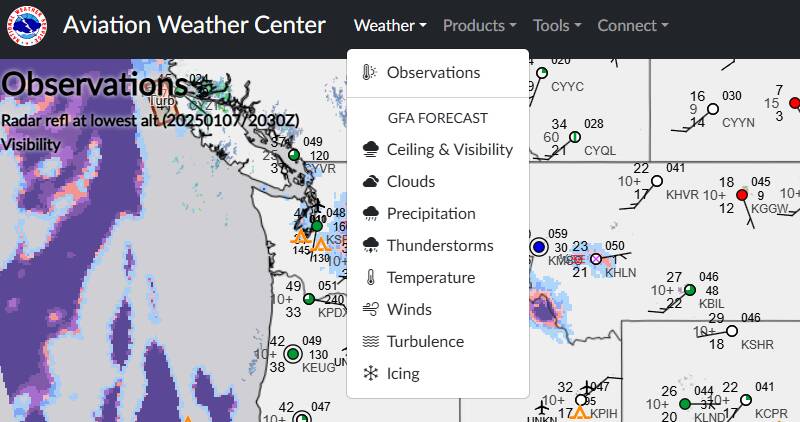Click the Thunderstorms icon
The image size is (800, 422).
point(371,246)
